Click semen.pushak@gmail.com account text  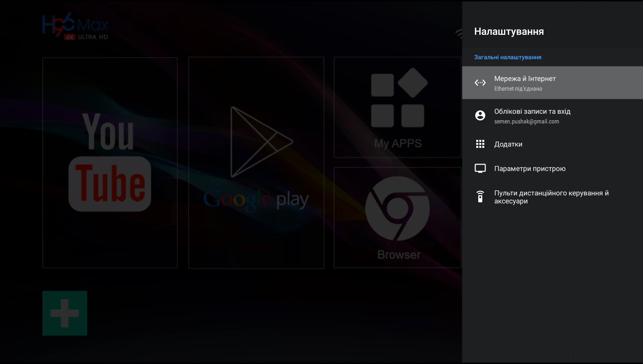(526, 121)
